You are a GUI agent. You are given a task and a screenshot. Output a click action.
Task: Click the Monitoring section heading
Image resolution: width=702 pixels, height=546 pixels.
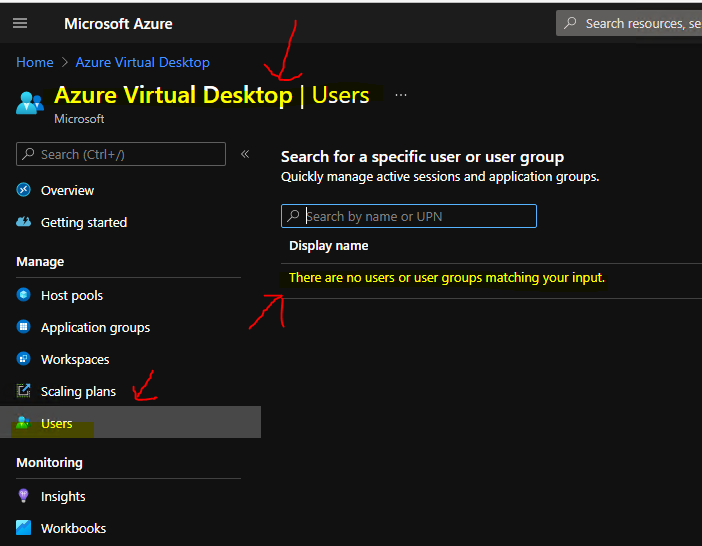pos(49,463)
